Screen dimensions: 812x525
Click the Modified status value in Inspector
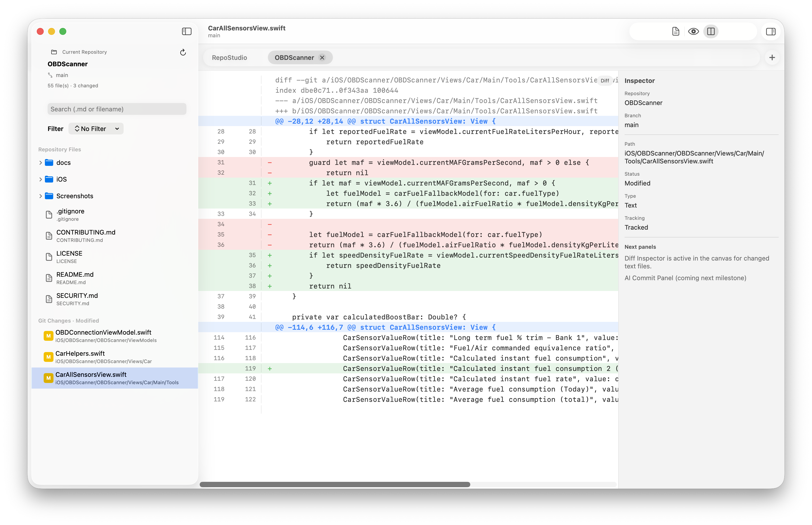click(x=637, y=183)
